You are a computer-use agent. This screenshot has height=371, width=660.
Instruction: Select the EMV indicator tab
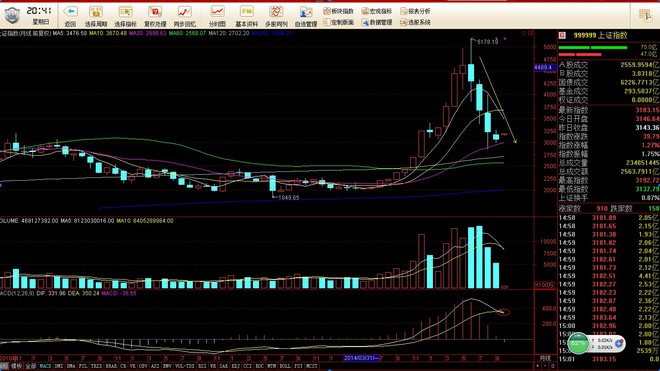[x=167, y=366]
